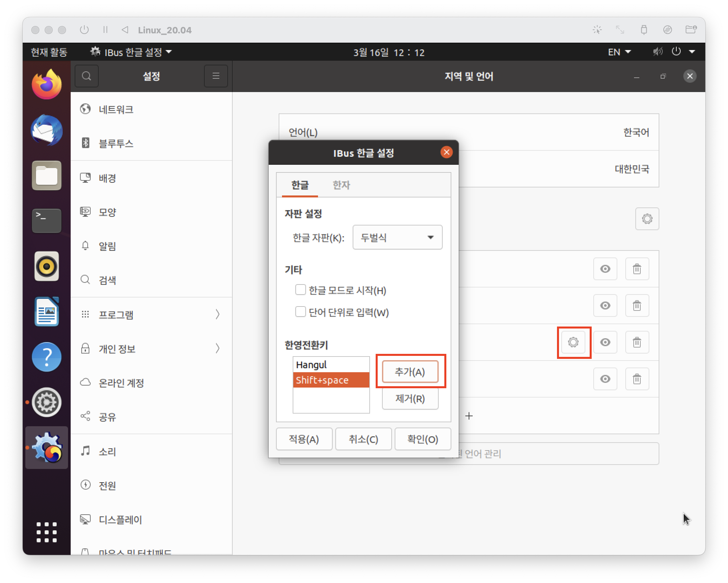Viewport: 728px width, 583px height.
Task: Click the 추가(A) button
Action: click(410, 372)
